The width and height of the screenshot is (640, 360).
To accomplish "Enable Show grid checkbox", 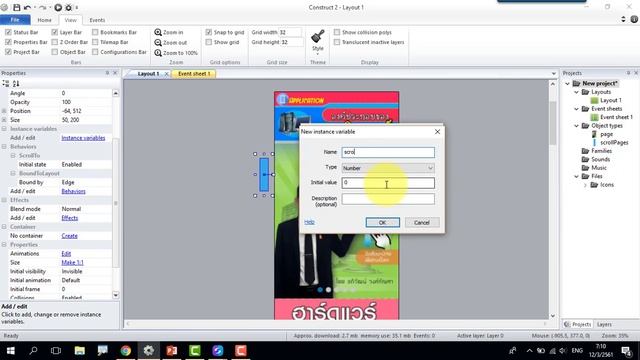I will (209, 42).
